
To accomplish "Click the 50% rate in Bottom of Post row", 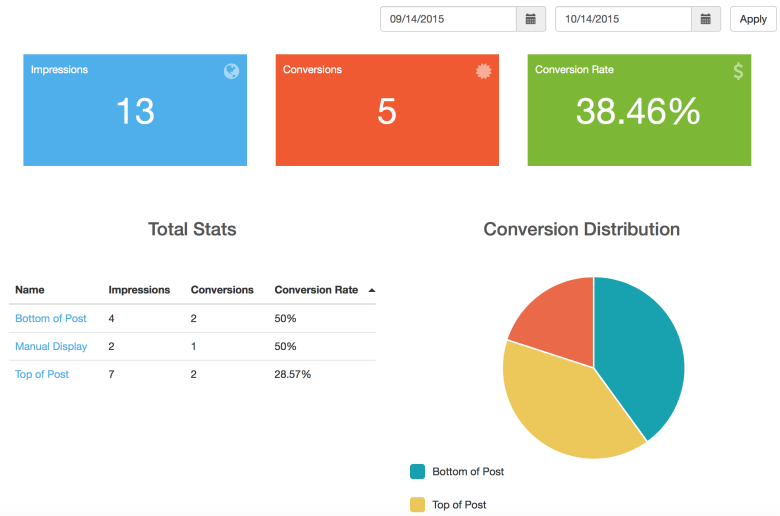I will (x=286, y=318).
